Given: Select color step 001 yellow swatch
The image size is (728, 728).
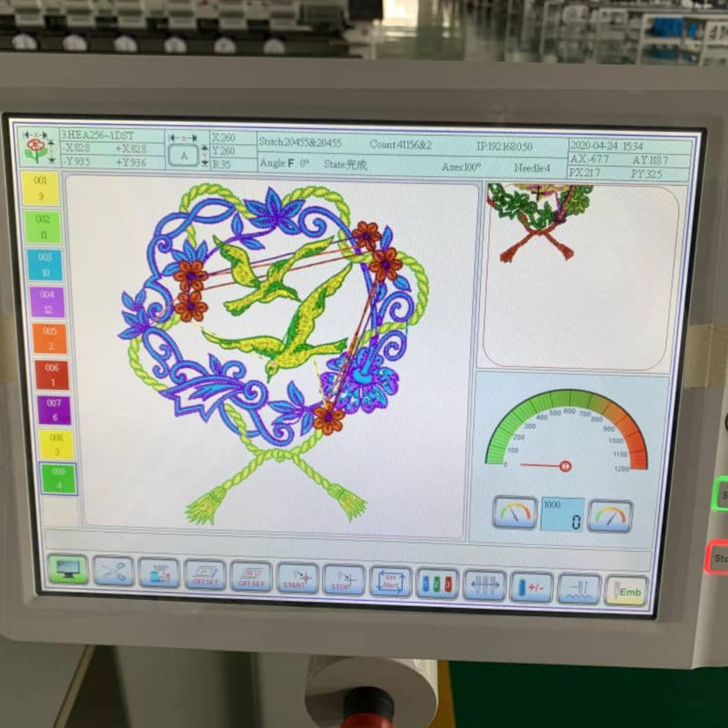Looking at the screenshot, I should (x=41, y=189).
